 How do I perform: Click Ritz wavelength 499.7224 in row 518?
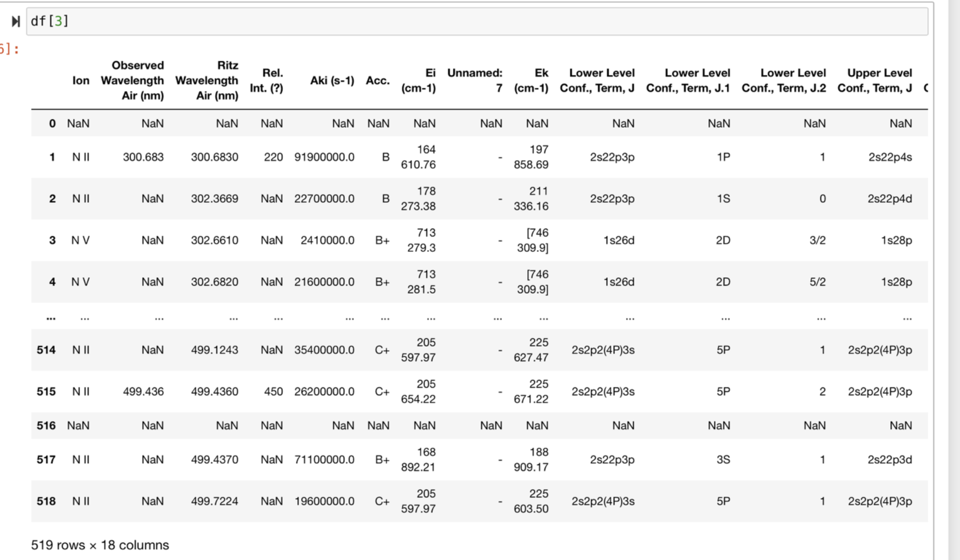coord(214,501)
